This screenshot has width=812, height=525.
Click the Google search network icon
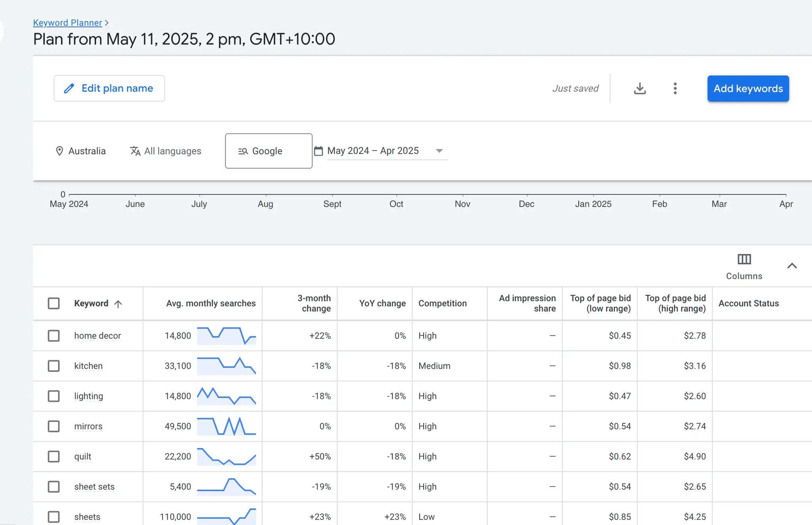243,151
